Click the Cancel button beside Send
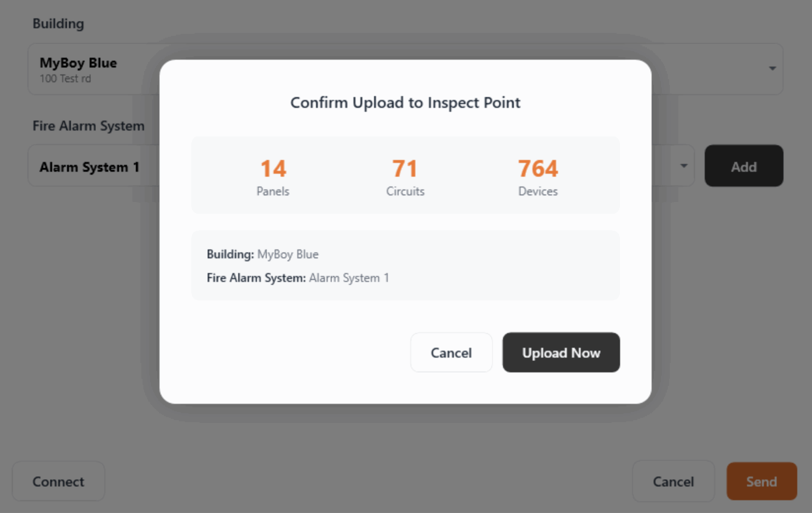The height and width of the screenshot is (513, 812). pos(673,481)
